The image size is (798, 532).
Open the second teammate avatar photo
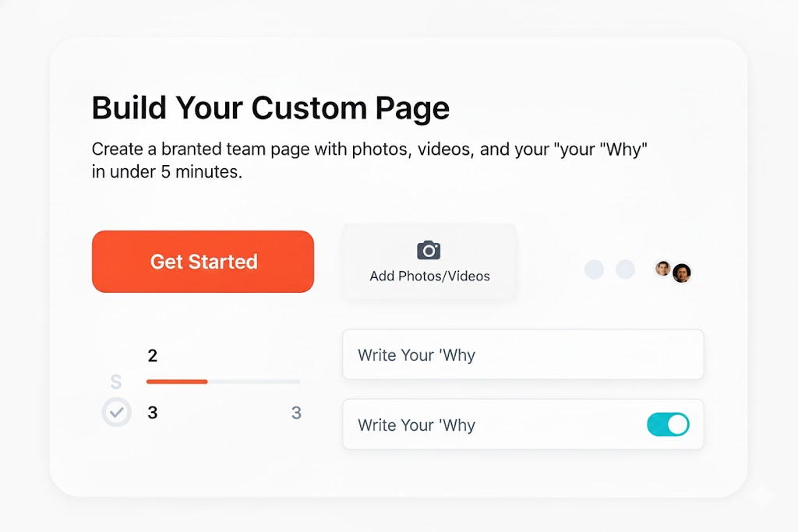683,273
